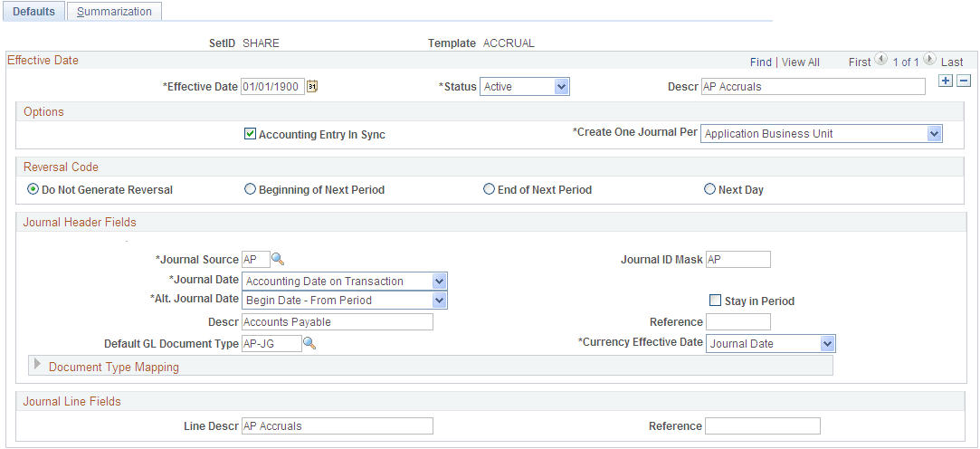The width and height of the screenshot is (980, 449).
Task: Click the Accounts Payable Descr field
Action: click(x=337, y=322)
